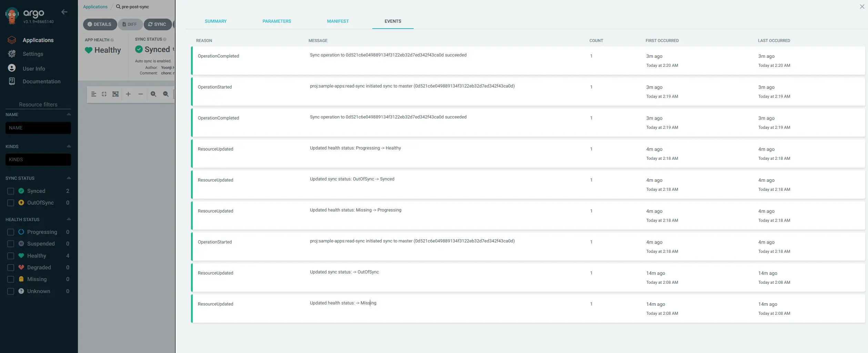868x353 pixels.
Task: Collapse the HEALTH STATUS filter section
Action: [x=69, y=219]
